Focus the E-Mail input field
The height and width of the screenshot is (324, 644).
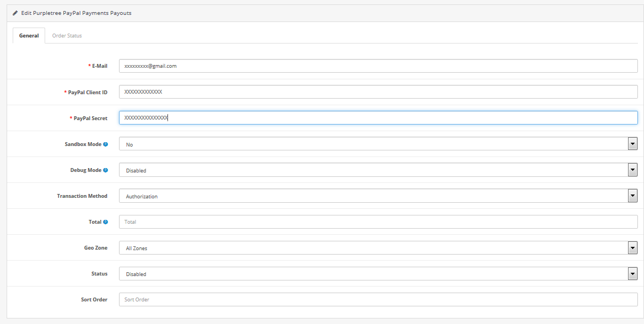coord(378,66)
